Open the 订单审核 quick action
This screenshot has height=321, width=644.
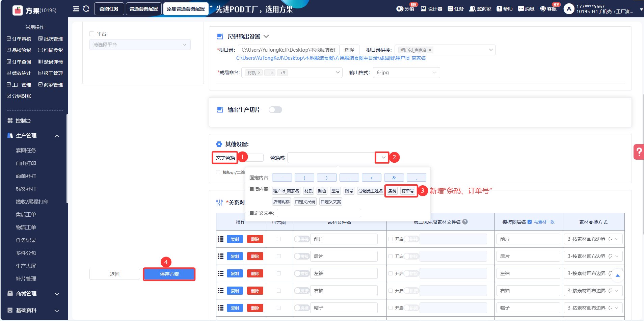[x=19, y=39]
